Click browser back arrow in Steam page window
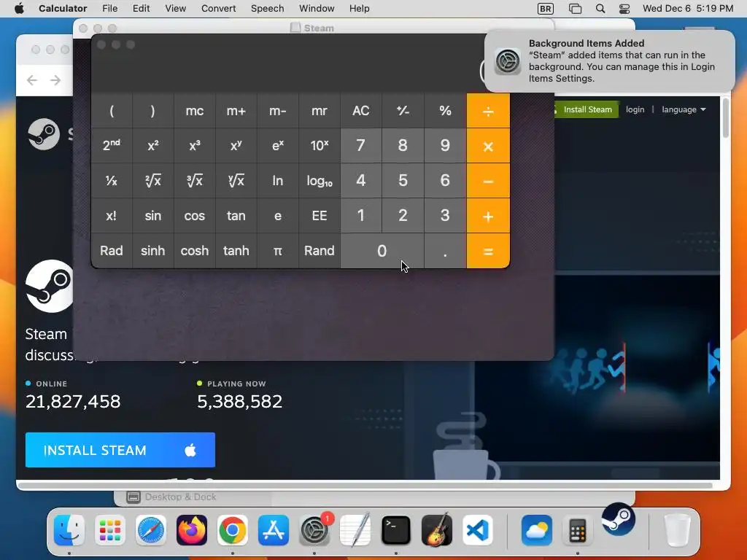This screenshot has width=747, height=560. click(x=32, y=80)
